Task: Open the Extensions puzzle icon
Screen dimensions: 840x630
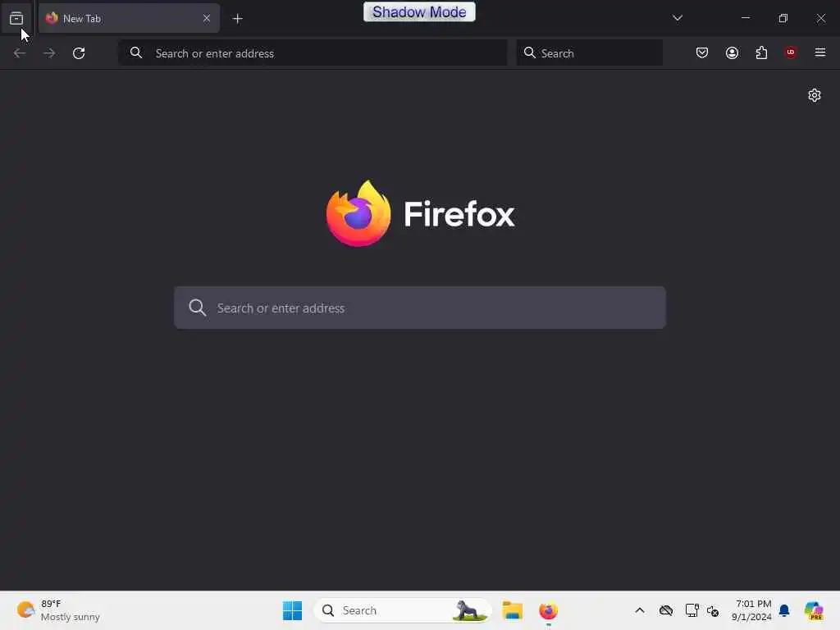Action: point(761,52)
